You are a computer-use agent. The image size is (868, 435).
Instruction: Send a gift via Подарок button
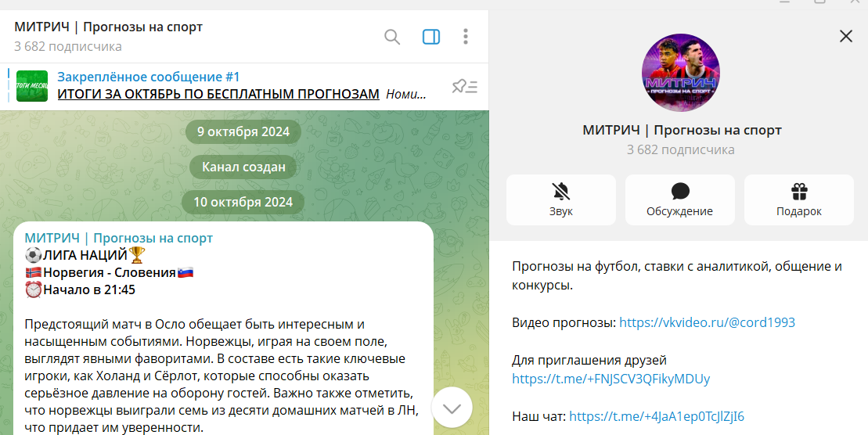(798, 200)
